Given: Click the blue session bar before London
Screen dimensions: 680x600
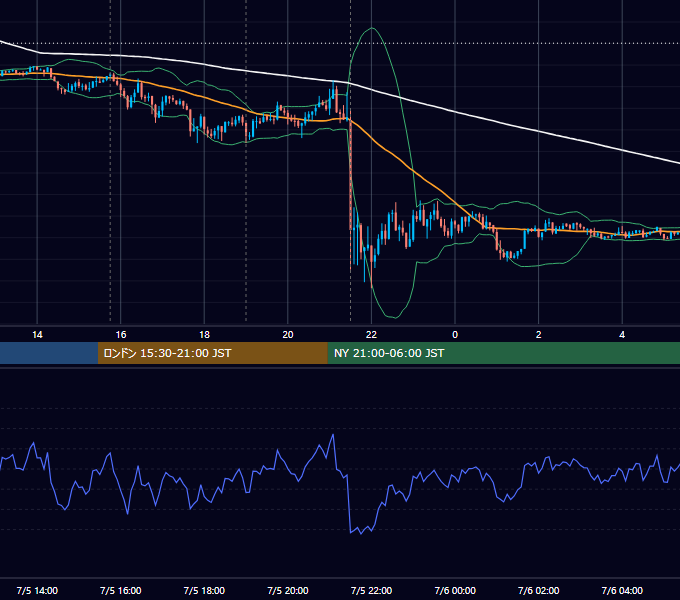Looking at the screenshot, I should click(x=49, y=353).
